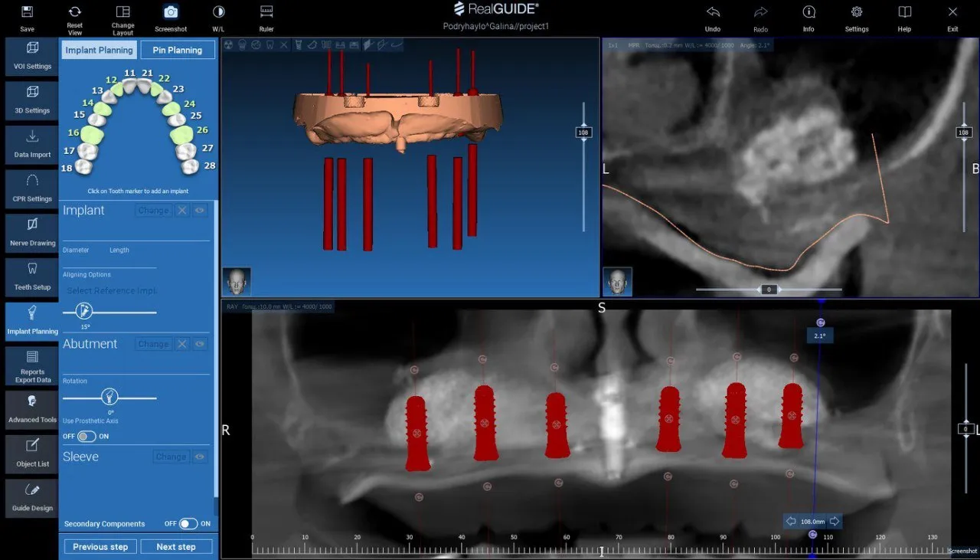Toggle the Use Prosthetic Axis switch
This screenshot has width=980, height=560.
[x=86, y=436]
